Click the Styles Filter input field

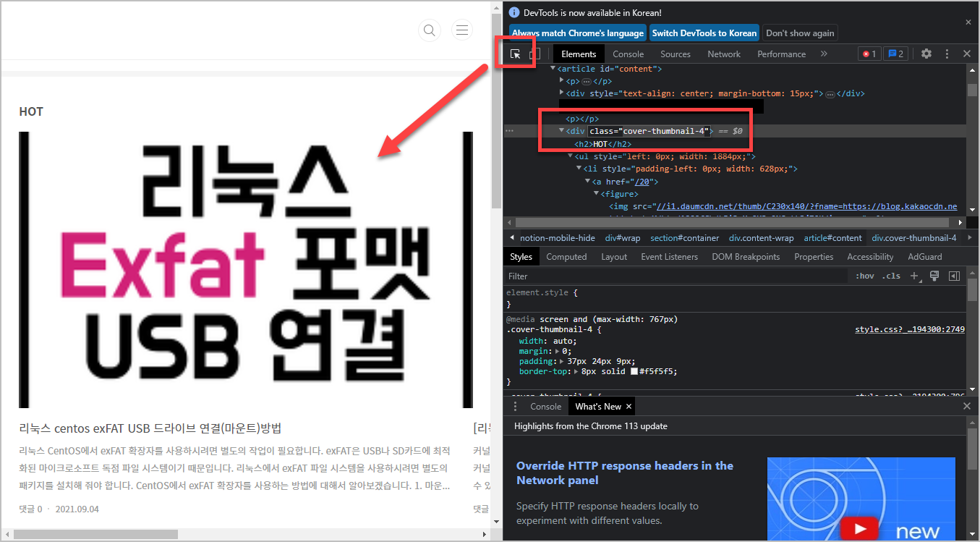pos(676,276)
